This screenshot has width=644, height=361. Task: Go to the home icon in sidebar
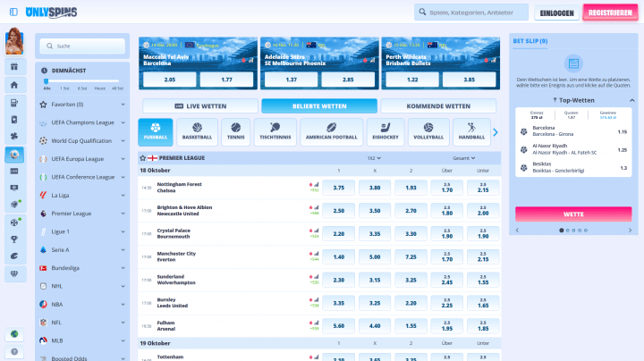[13, 85]
